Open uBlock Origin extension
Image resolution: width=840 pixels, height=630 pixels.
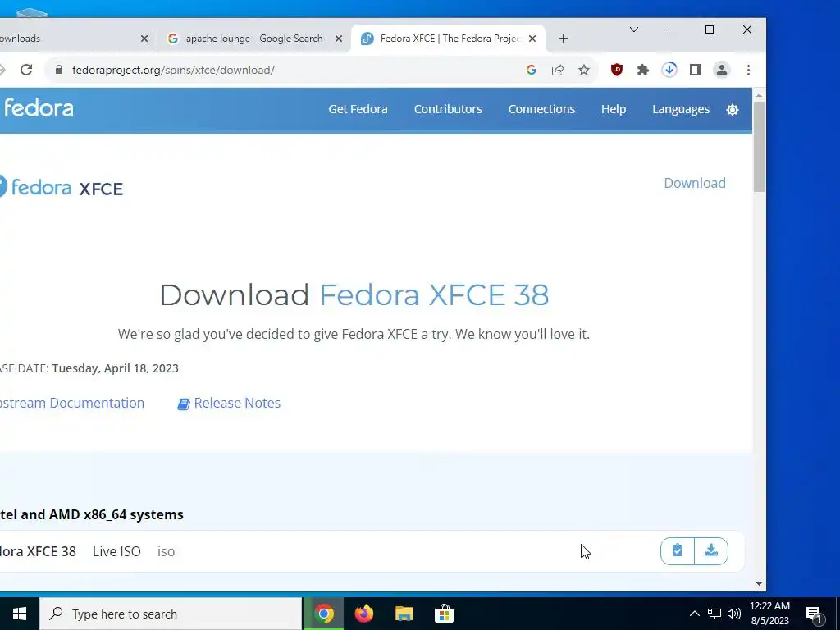(617, 70)
